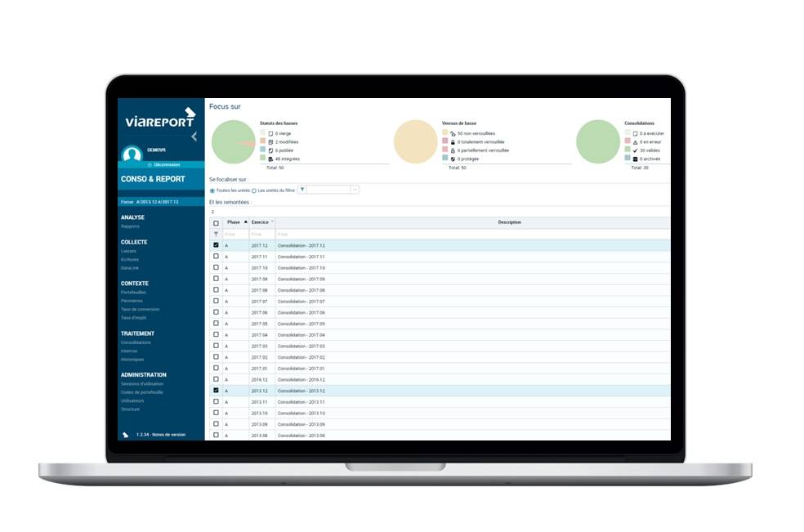
Task: Uncheck the Consolidation - 2017.12 row checkbox
Action: [216, 245]
